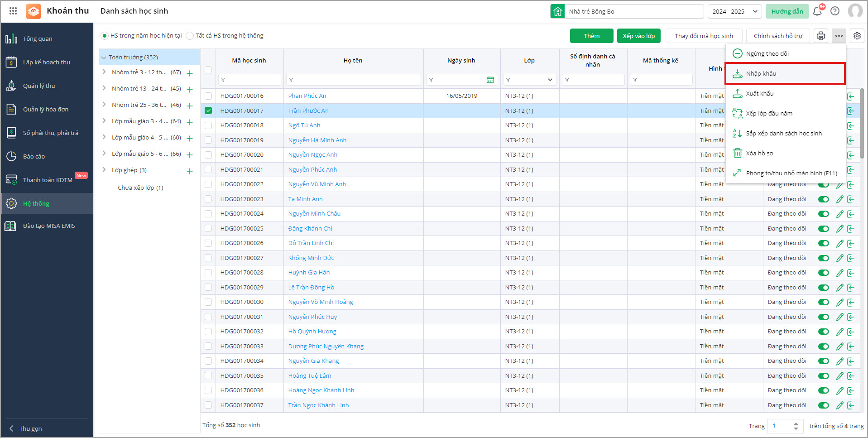This screenshot has height=438, width=868.
Task: Select Chưa xếp lớp (1) tree item
Action: pos(140,188)
